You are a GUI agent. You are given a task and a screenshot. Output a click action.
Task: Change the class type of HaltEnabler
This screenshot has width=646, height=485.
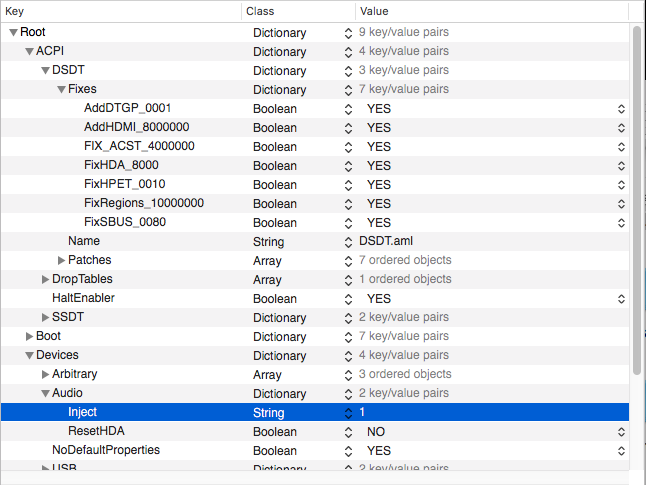348,299
